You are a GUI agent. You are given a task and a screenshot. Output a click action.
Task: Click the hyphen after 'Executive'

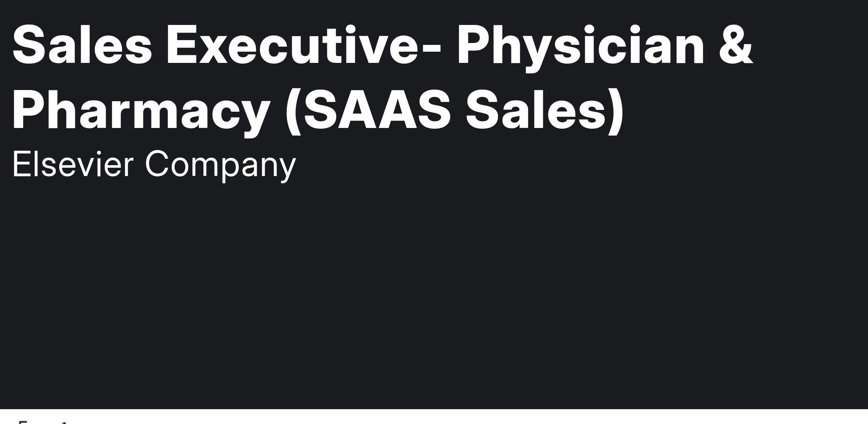431,49
